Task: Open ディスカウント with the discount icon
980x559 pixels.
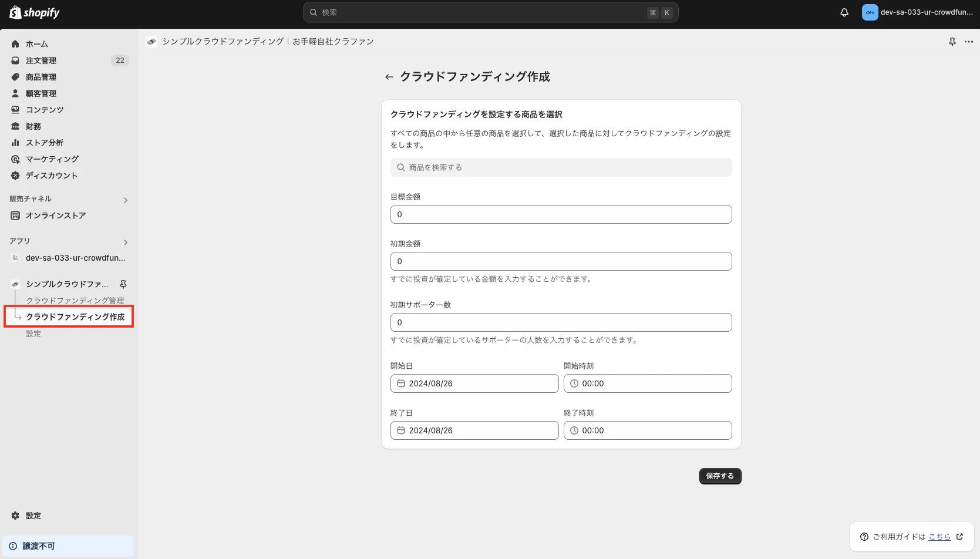Action: coord(15,175)
